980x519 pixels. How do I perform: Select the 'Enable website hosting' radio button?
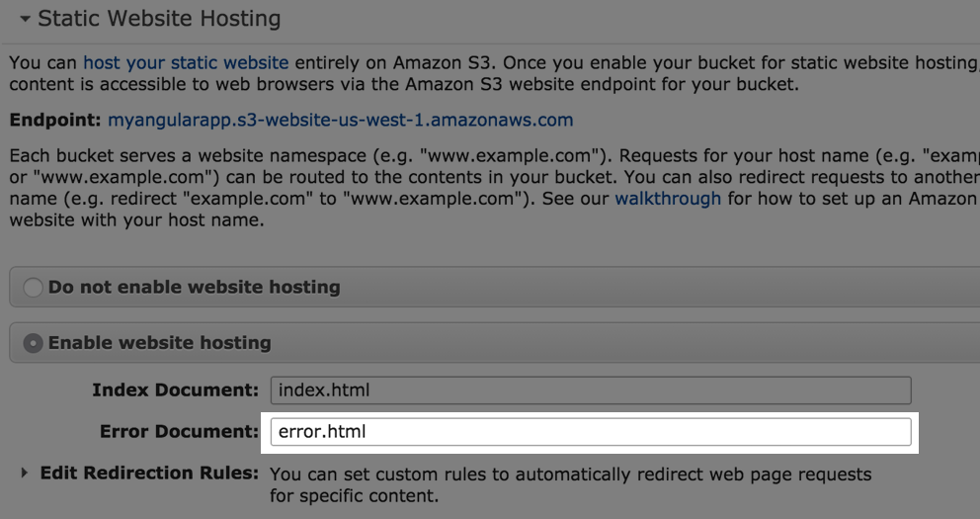pos(34,343)
